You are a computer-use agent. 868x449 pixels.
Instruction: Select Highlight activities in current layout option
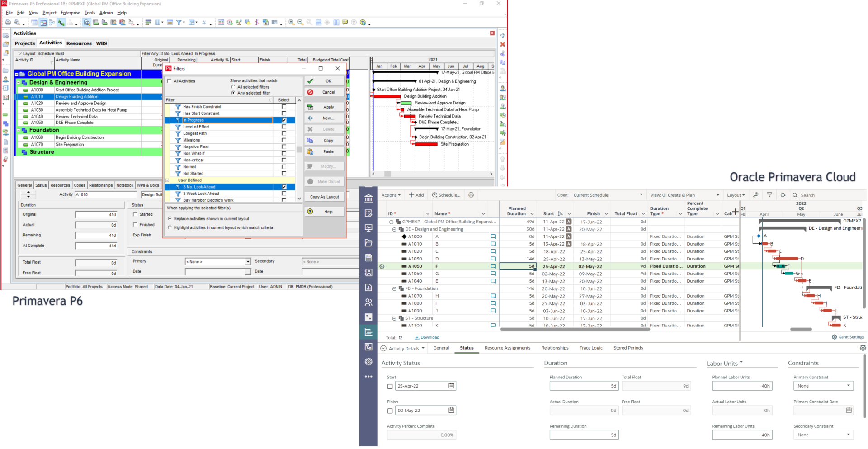(170, 227)
